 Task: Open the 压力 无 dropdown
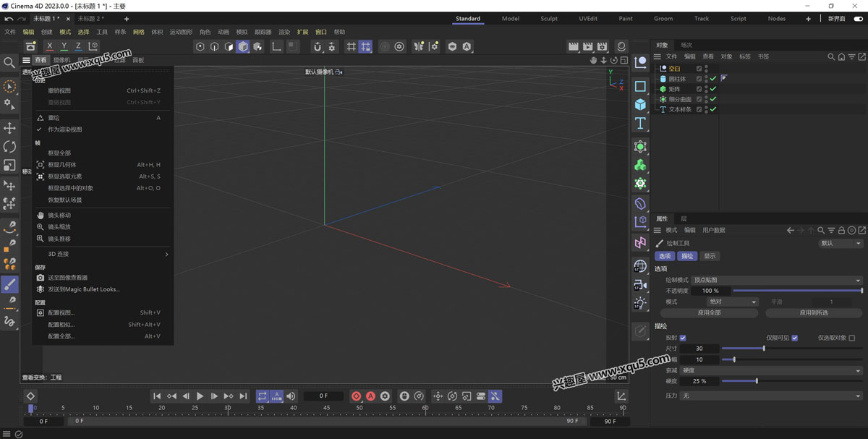point(772,396)
